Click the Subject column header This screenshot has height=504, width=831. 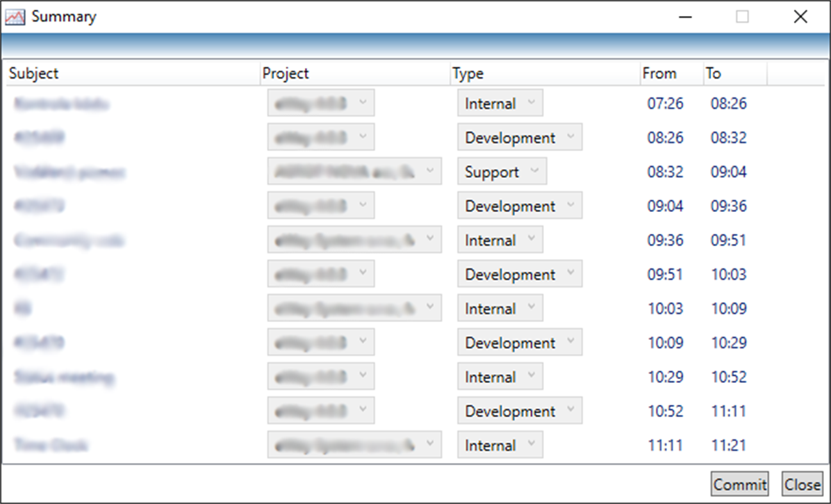pyautogui.click(x=33, y=74)
